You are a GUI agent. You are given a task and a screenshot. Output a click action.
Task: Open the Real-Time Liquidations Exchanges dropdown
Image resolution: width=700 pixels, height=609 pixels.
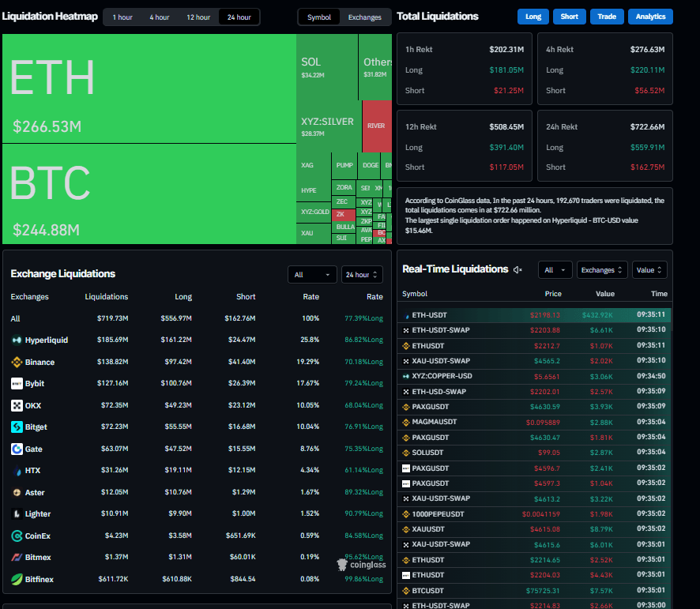pyautogui.click(x=602, y=270)
